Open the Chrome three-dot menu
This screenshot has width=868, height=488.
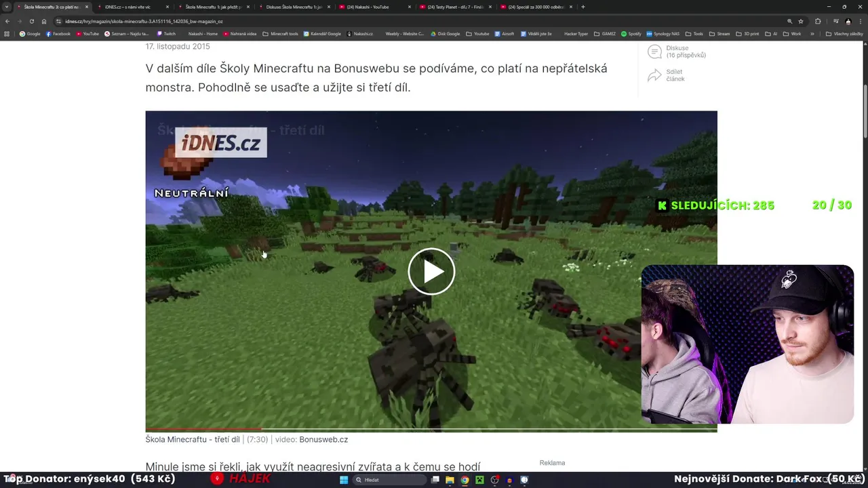point(861,21)
